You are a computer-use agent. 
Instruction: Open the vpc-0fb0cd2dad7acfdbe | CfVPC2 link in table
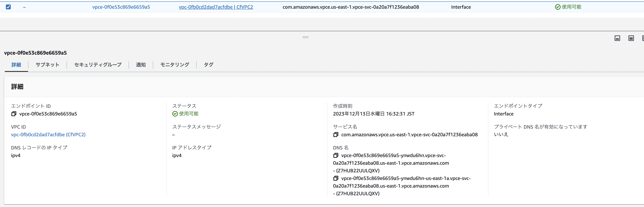(x=216, y=7)
